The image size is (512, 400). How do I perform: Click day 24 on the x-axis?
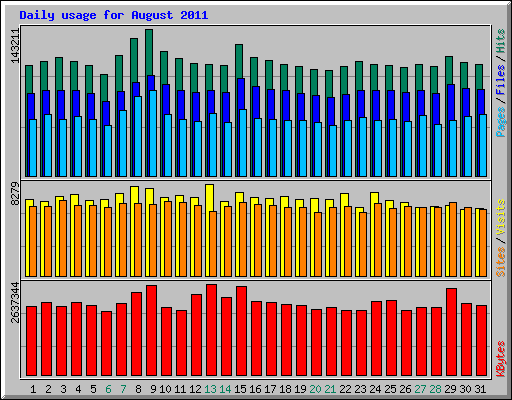tap(375, 389)
